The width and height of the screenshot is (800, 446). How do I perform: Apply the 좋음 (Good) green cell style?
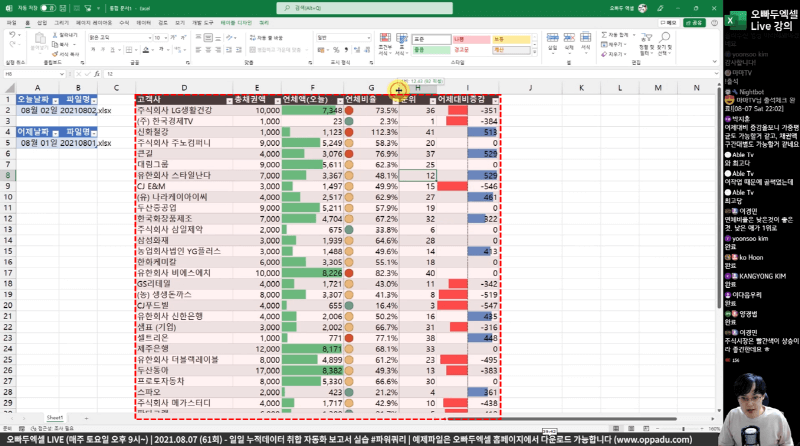(x=431, y=50)
